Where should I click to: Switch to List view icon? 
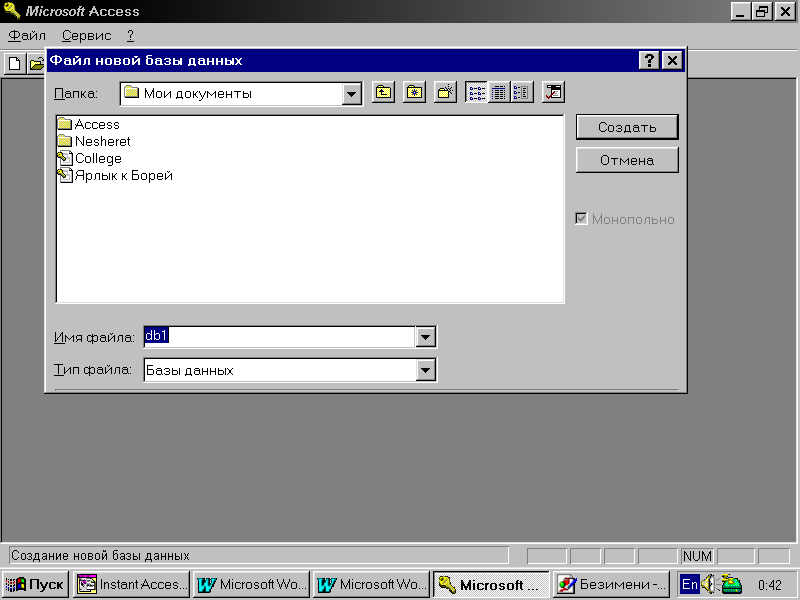point(477,92)
